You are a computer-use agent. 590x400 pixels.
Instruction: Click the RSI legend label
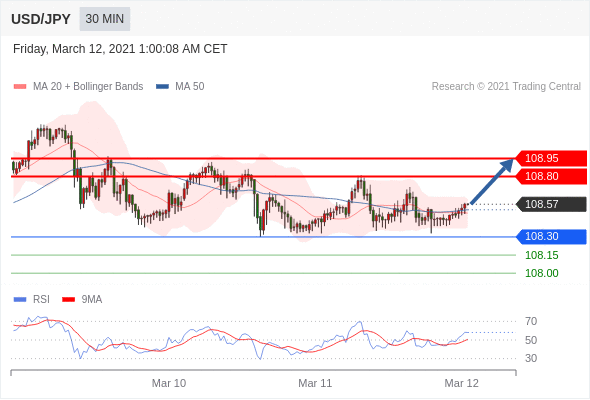(x=41, y=300)
